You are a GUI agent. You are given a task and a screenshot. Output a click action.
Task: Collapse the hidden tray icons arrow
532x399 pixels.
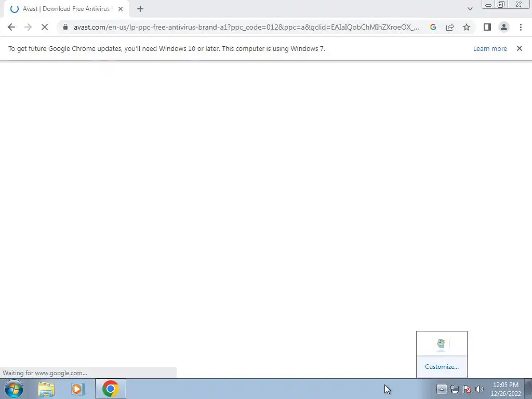(x=442, y=389)
